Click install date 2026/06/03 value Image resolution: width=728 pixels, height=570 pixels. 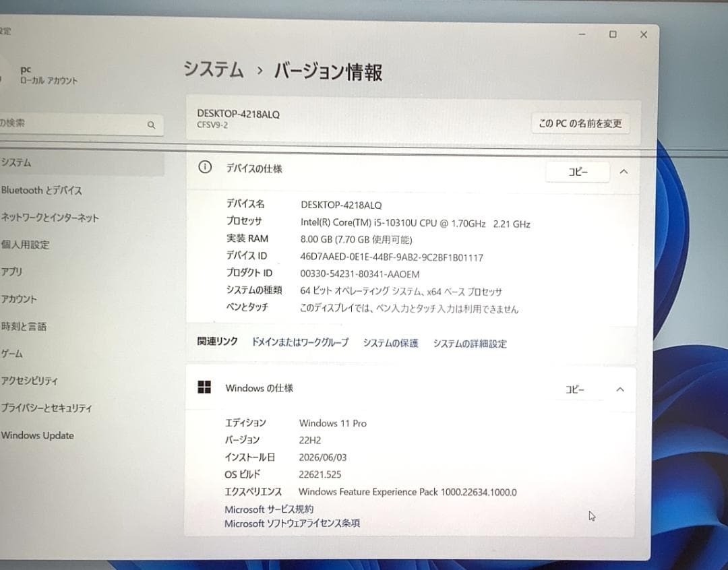pyautogui.click(x=323, y=457)
